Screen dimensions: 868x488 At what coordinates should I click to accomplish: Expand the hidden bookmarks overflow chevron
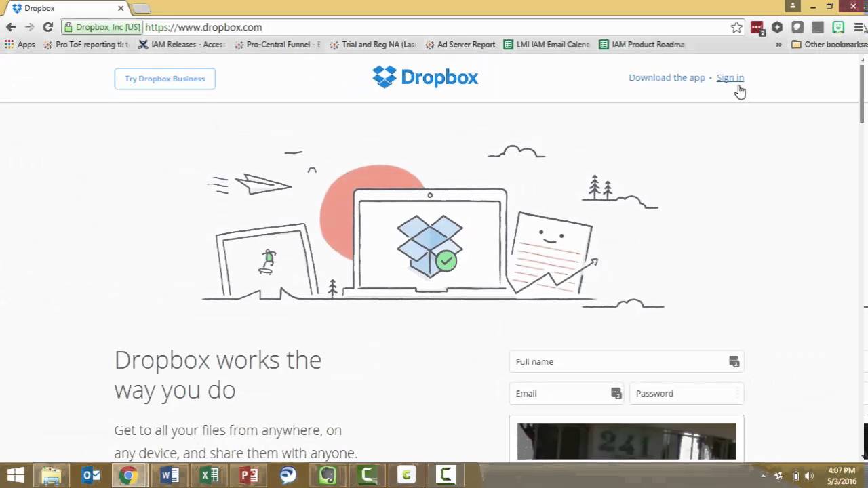click(x=778, y=45)
